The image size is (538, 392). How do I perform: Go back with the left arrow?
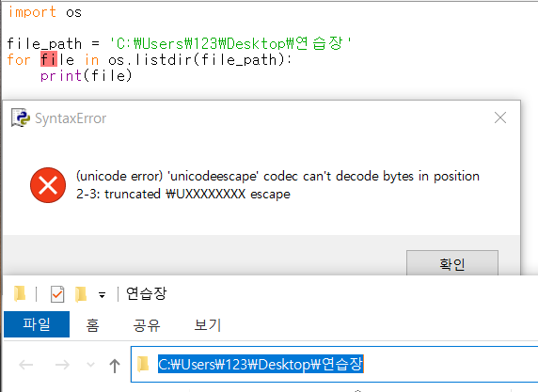click(26, 365)
